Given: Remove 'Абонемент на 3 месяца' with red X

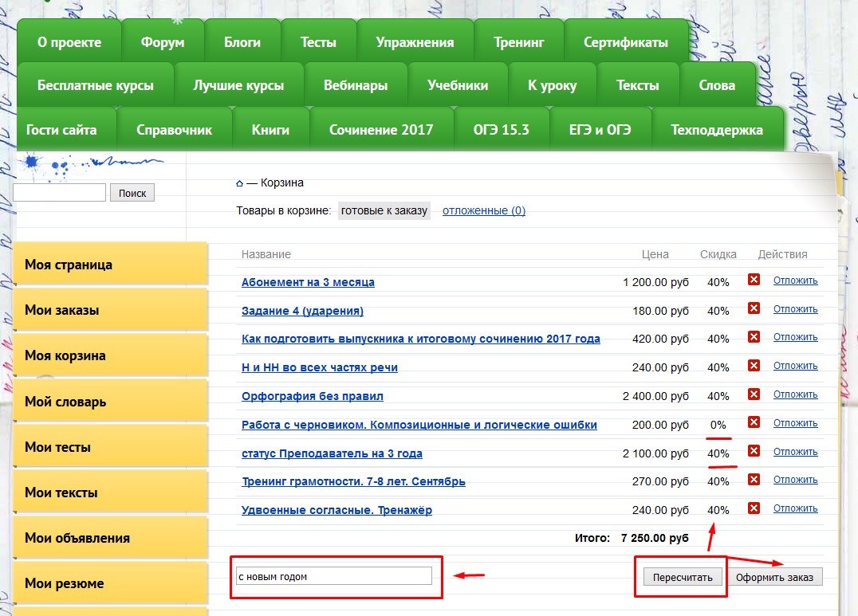Looking at the screenshot, I should (754, 280).
